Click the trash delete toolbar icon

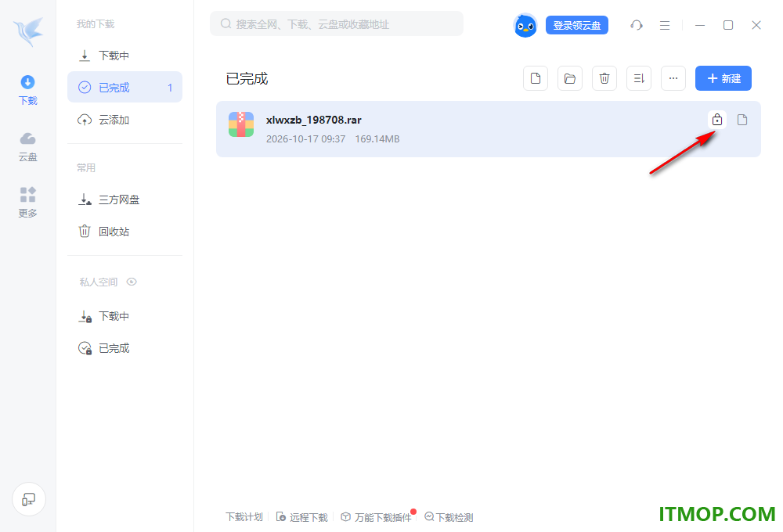coord(604,78)
